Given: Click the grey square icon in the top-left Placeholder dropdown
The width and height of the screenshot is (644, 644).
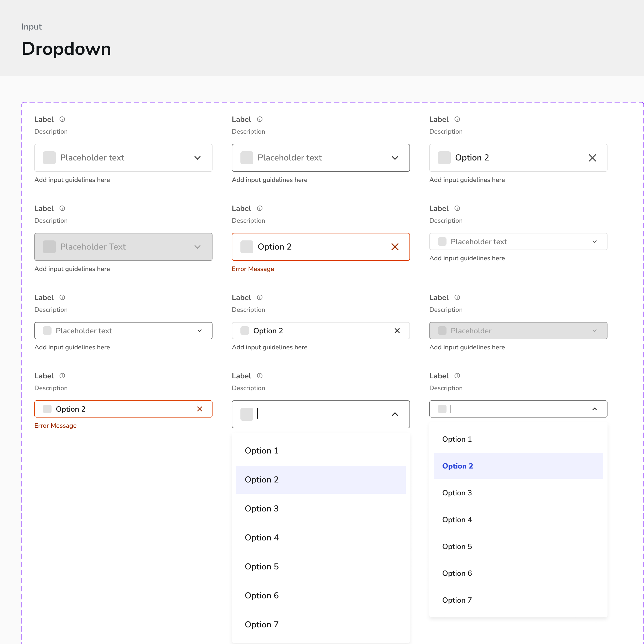Looking at the screenshot, I should click(49, 158).
